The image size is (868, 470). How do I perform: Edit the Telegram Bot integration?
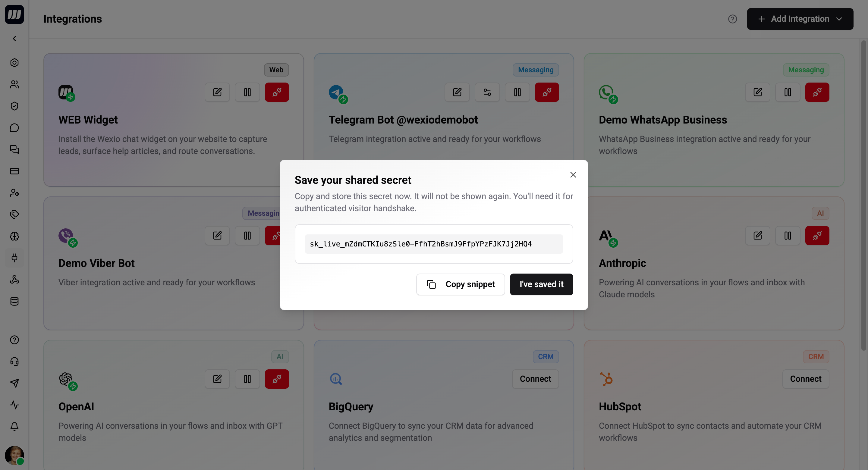457,92
